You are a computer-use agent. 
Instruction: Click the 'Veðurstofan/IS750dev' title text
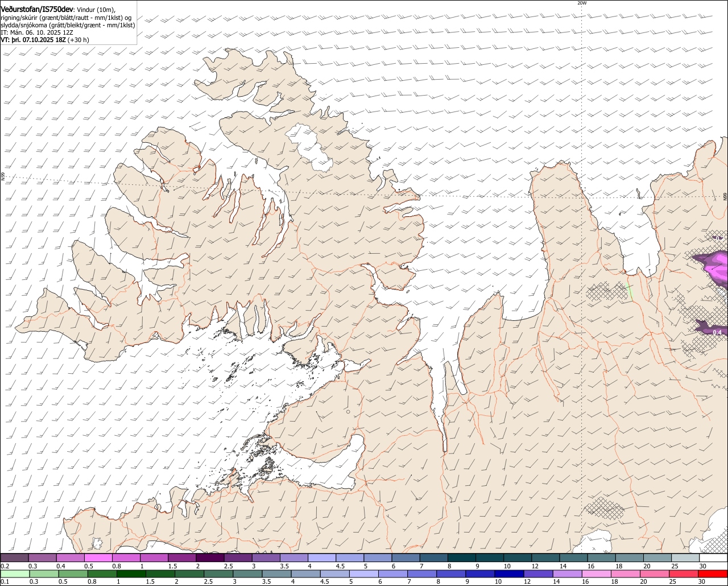click(37, 10)
